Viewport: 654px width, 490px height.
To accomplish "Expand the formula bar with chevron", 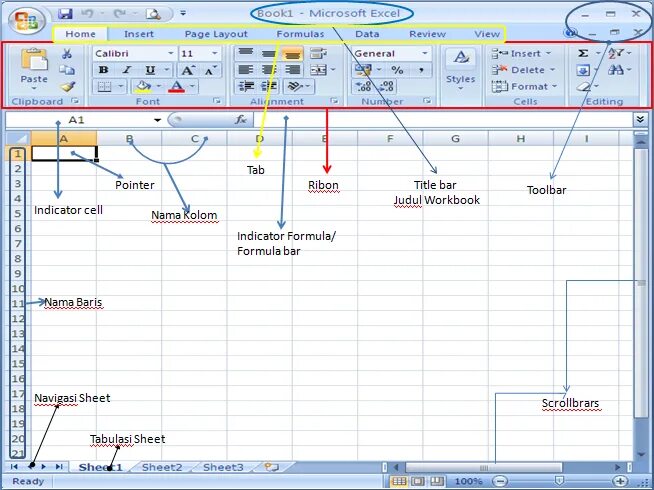I will 640,120.
